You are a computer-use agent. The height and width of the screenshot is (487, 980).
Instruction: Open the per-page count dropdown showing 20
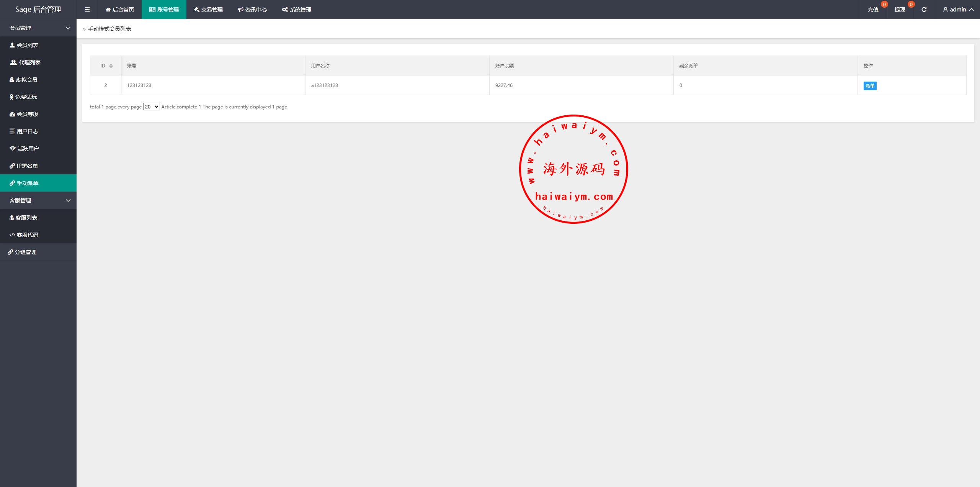(151, 107)
